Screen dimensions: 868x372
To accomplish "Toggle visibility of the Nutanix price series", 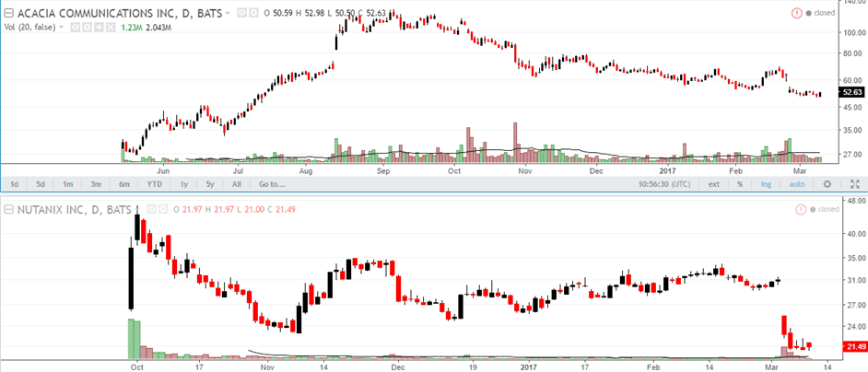I will [151, 209].
